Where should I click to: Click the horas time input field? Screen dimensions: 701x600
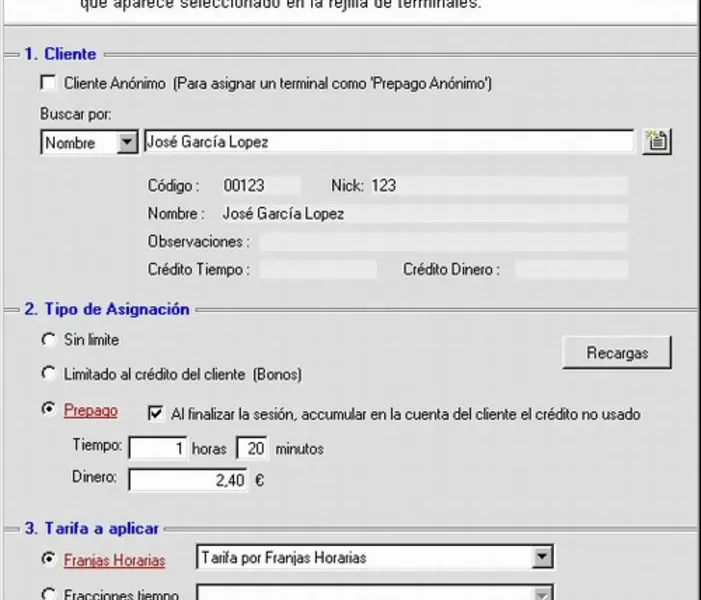click(158, 448)
